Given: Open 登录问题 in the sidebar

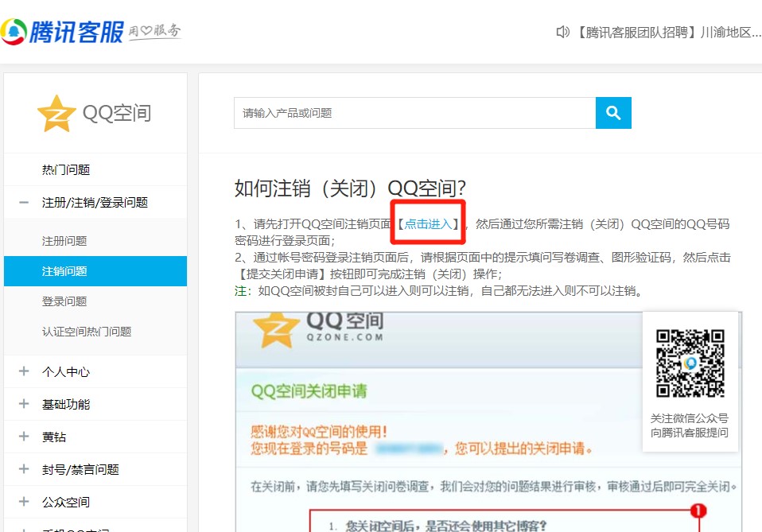Looking at the screenshot, I should coord(64,301).
